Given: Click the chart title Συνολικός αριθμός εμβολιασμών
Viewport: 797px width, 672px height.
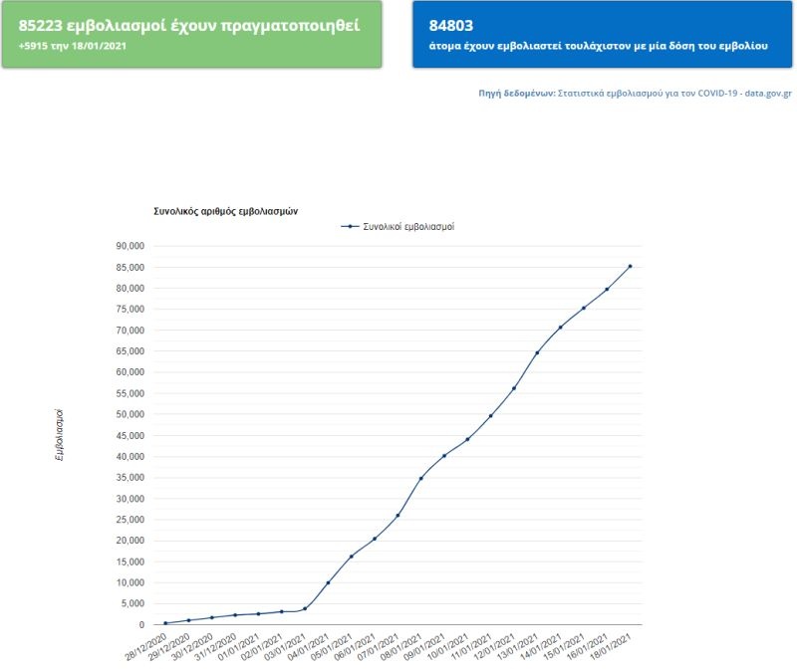Looking at the screenshot, I should tap(226, 212).
